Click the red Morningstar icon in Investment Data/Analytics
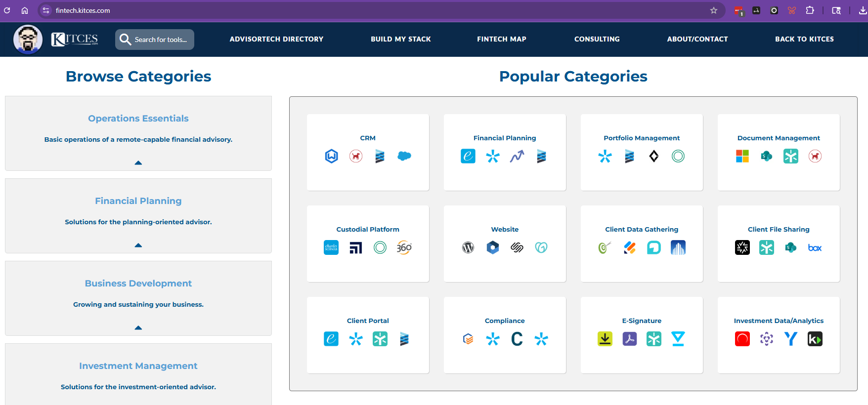Screen dimensions: 868x405 pos(742,339)
